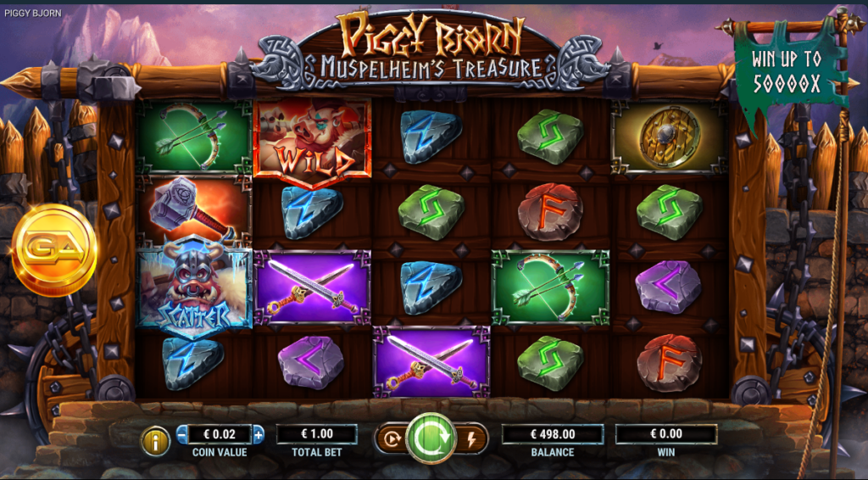Click the Win Up To 50000X banner
This screenshot has height=480, width=868.
coord(787,72)
